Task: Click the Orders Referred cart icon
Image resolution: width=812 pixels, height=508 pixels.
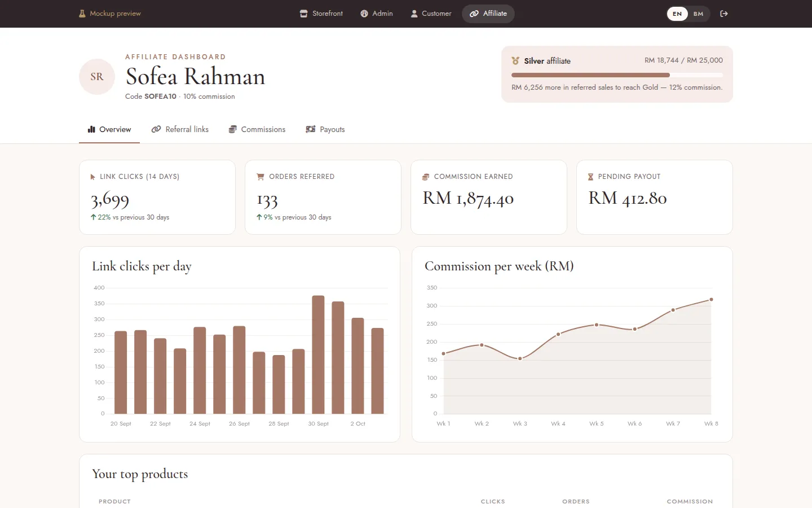Action: coord(261,177)
